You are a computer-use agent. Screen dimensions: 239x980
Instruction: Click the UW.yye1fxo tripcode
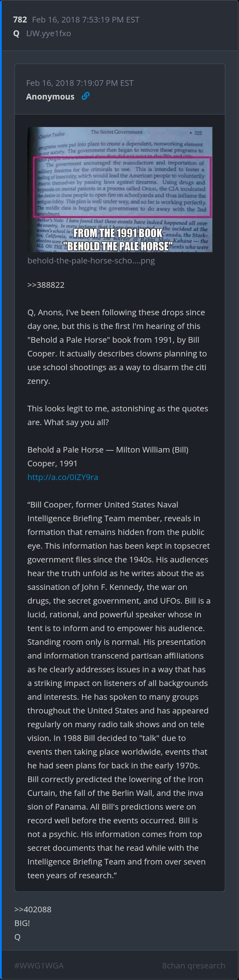click(x=48, y=33)
